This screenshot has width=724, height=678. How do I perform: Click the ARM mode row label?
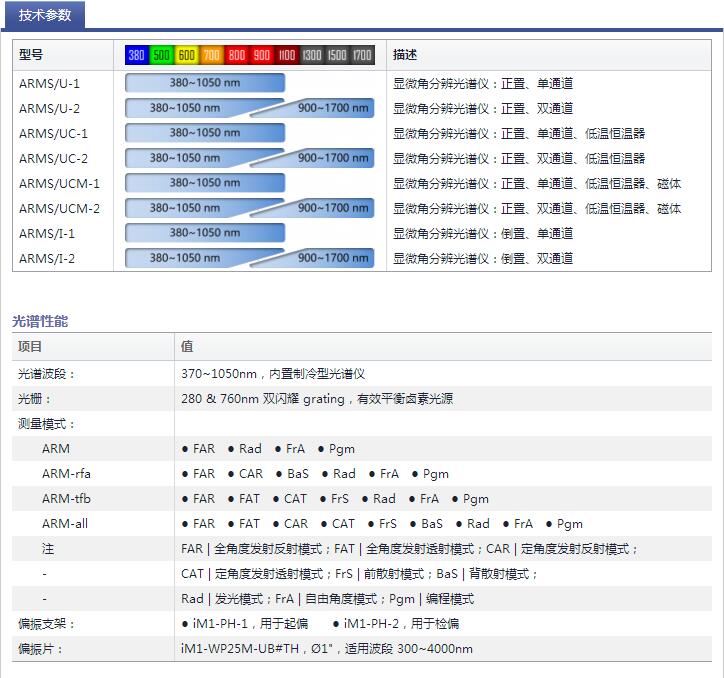tap(56, 448)
